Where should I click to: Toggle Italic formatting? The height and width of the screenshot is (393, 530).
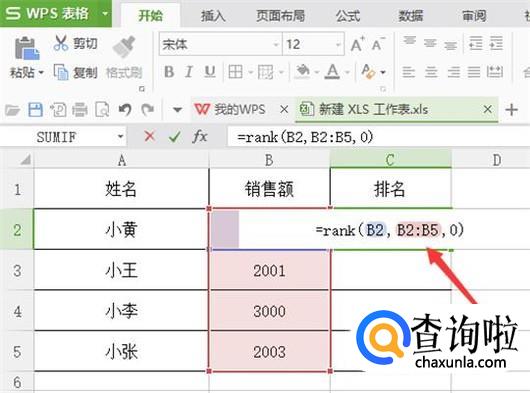(189, 72)
